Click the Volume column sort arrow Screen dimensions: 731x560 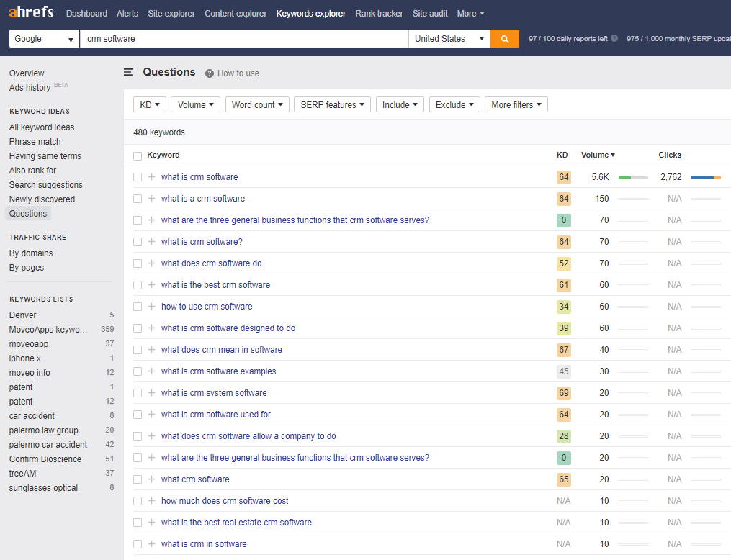[613, 155]
